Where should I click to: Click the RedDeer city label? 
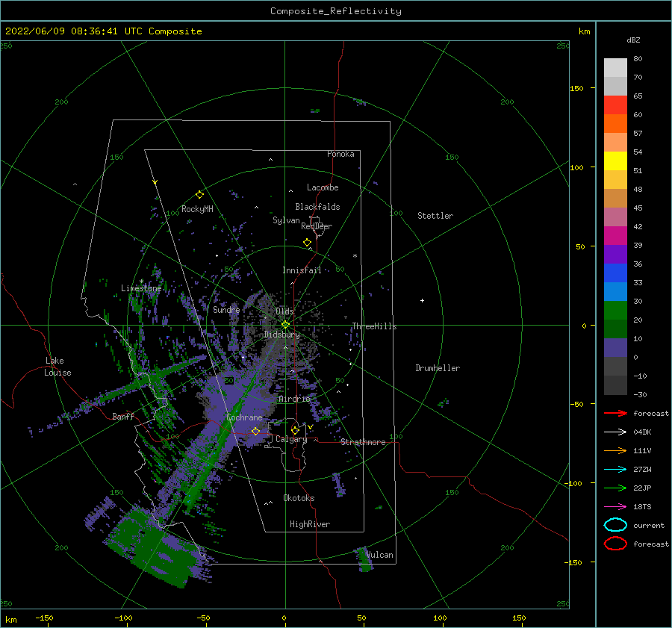pos(317,226)
